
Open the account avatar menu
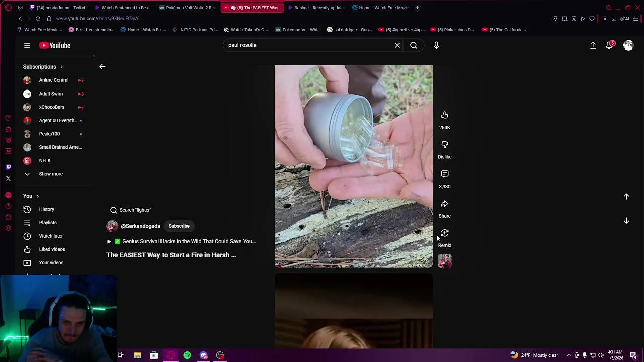pyautogui.click(x=628, y=45)
